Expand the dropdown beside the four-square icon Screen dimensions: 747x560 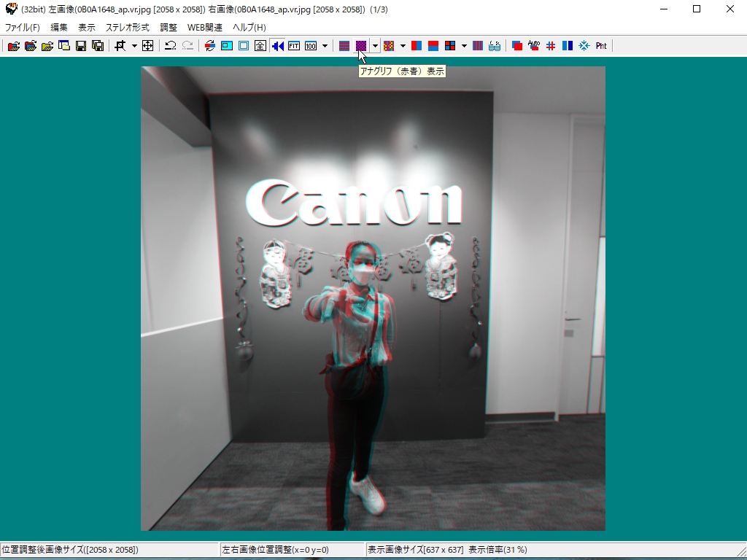point(463,46)
